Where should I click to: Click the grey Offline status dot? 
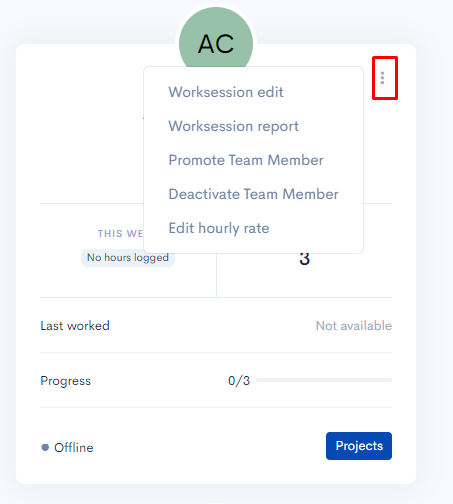[45, 447]
